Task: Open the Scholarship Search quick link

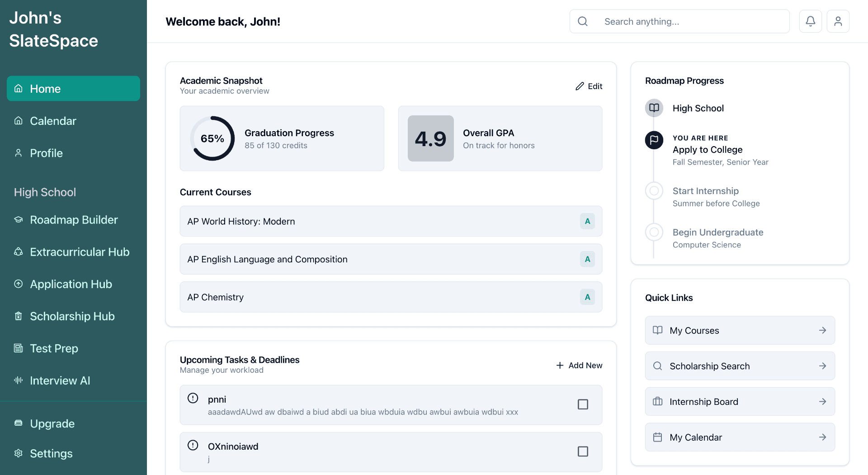Action: click(740, 366)
